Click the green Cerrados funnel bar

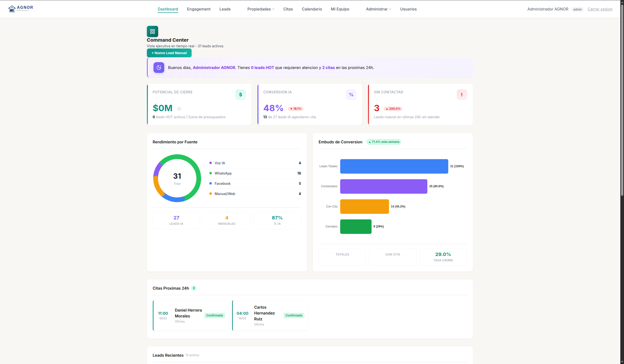[x=356, y=226]
